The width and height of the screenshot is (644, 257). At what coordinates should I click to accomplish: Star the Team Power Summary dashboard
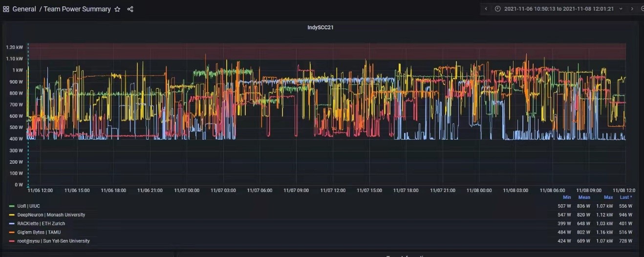[117, 9]
